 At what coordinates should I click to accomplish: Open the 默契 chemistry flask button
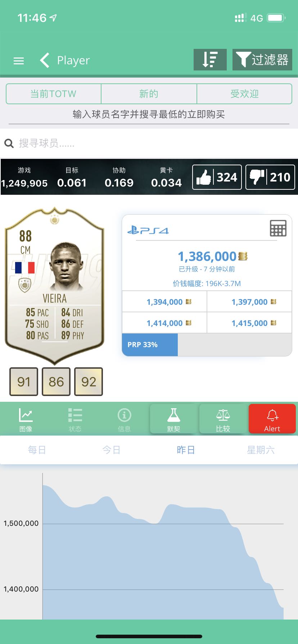click(173, 419)
